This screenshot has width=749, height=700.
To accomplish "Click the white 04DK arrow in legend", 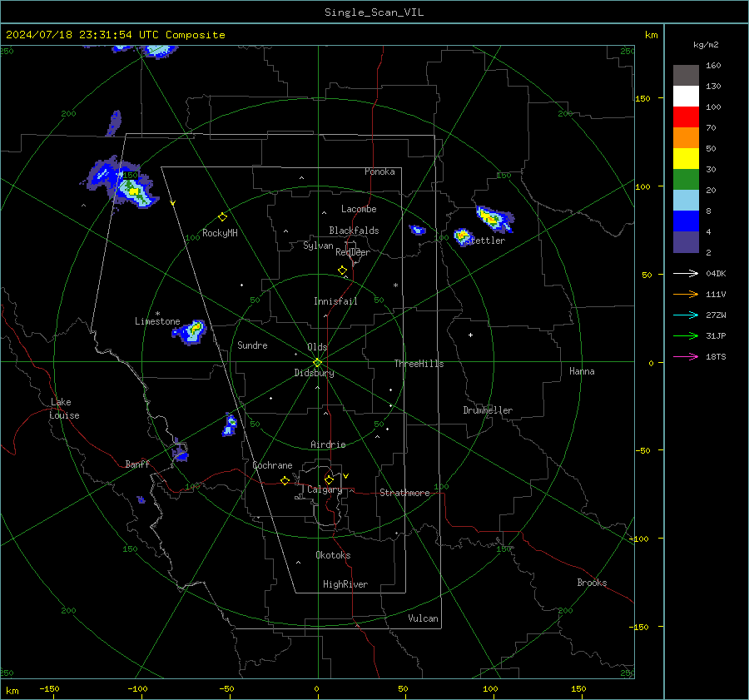I will (686, 273).
